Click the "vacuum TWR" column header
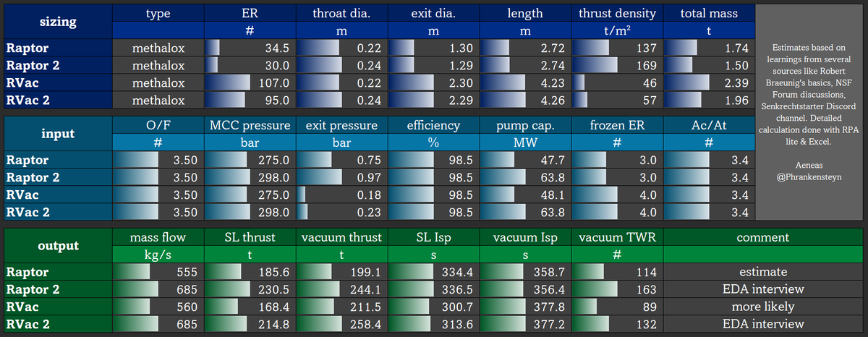Viewport: 868px width, 337px height. click(616, 237)
